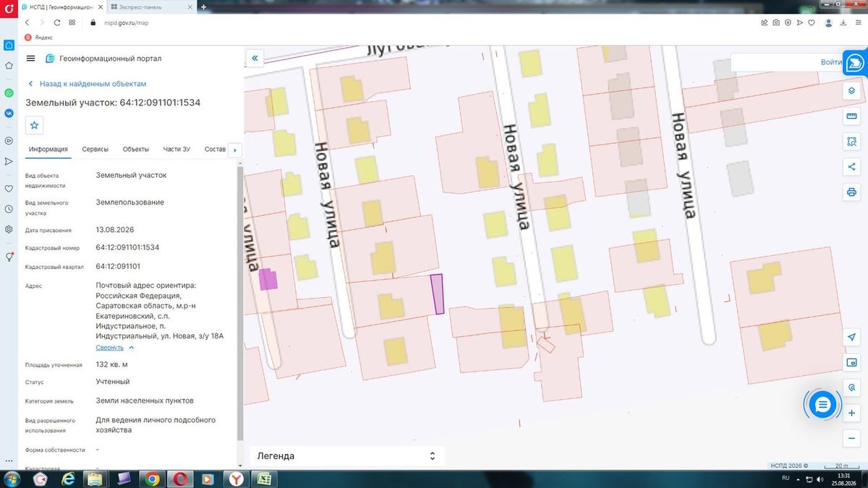Open browser downloads icon
This screenshot has width=868, height=488.
pyautogui.click(x=845, y=22)
